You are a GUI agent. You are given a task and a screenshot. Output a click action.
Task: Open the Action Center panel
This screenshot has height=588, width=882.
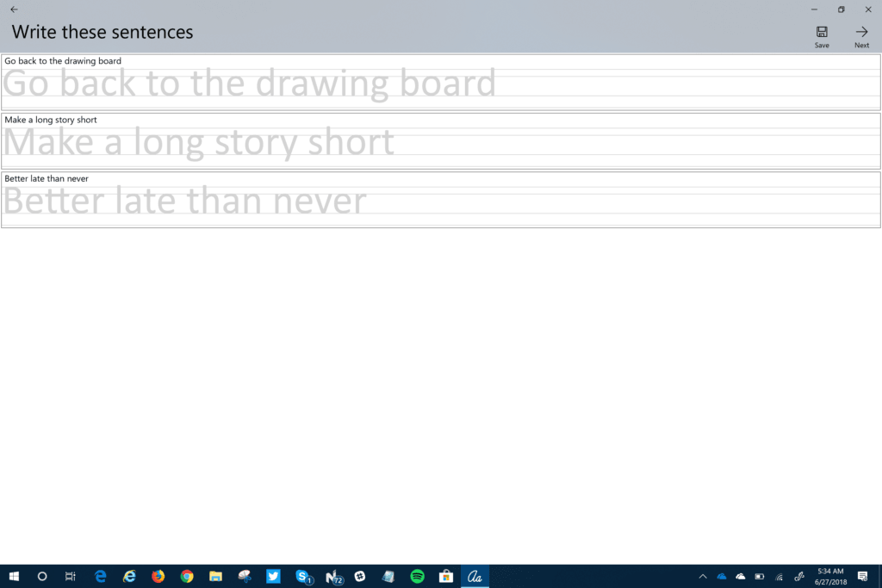coord(866,576)
